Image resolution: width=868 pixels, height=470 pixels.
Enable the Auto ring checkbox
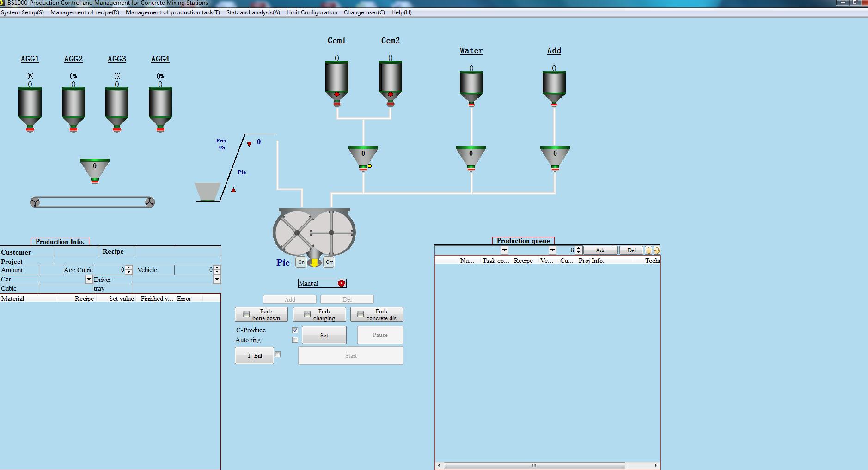[x=295, y=340]
